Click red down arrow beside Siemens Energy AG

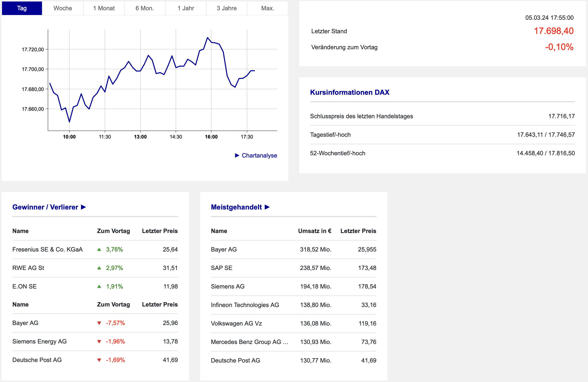[99, 341]
